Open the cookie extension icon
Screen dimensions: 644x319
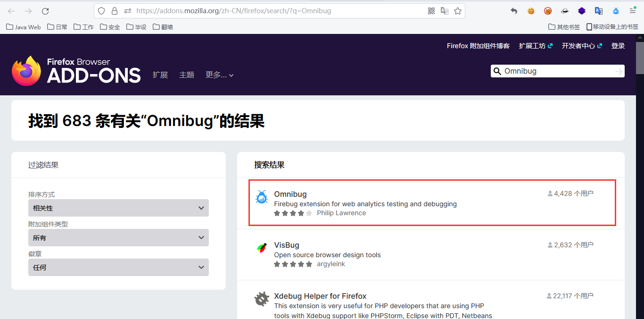point(531,11)
